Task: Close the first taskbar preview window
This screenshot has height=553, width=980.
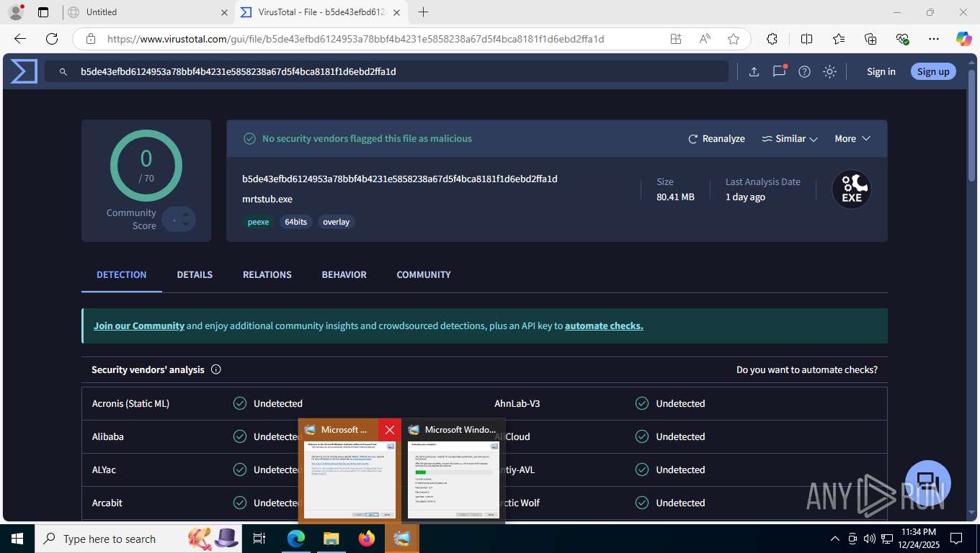Action: click(390, 430)
